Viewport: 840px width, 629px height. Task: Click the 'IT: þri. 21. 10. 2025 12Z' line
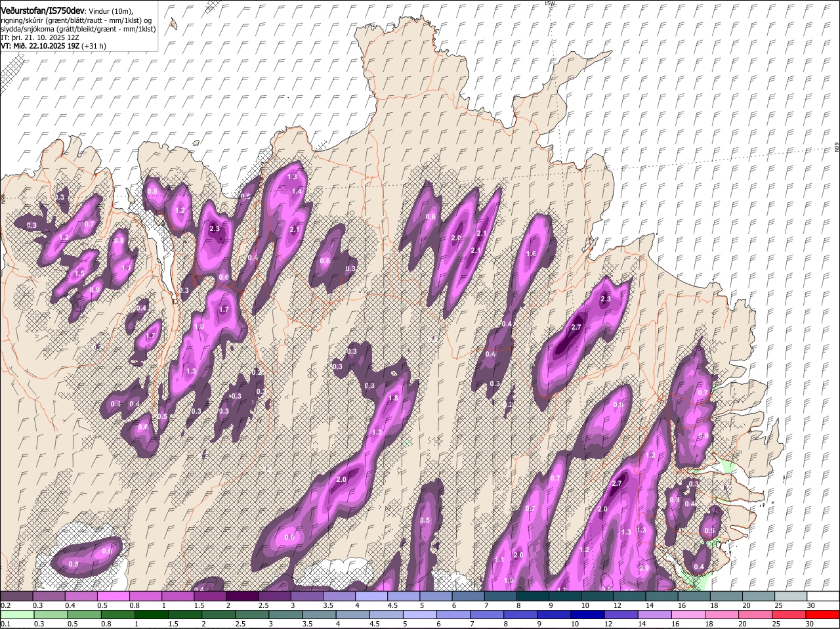click(x=41, y=37)
